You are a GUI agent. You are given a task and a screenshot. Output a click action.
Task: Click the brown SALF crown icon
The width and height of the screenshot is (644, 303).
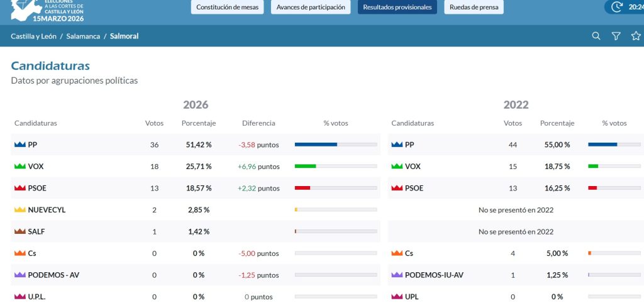(x=20, y=231)
